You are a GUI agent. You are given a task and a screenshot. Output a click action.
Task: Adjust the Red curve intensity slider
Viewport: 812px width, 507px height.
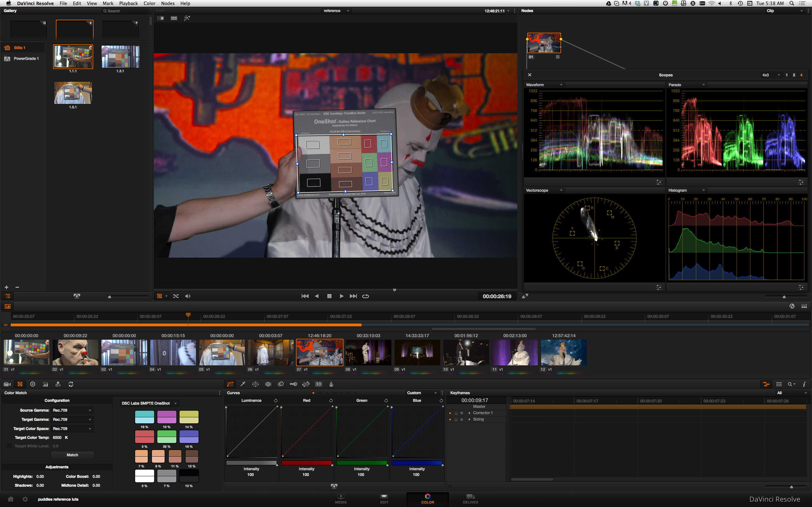pos(306,463)
